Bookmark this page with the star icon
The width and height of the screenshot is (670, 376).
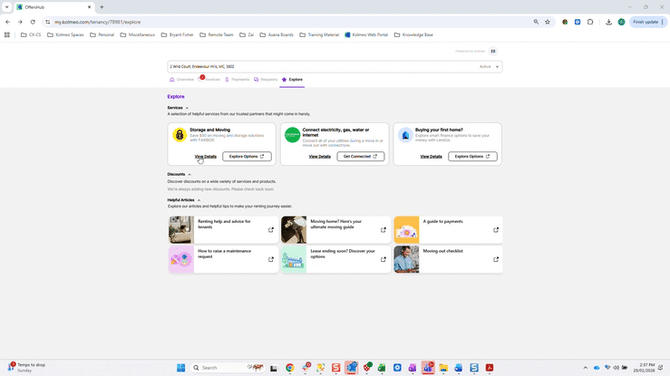547,22
